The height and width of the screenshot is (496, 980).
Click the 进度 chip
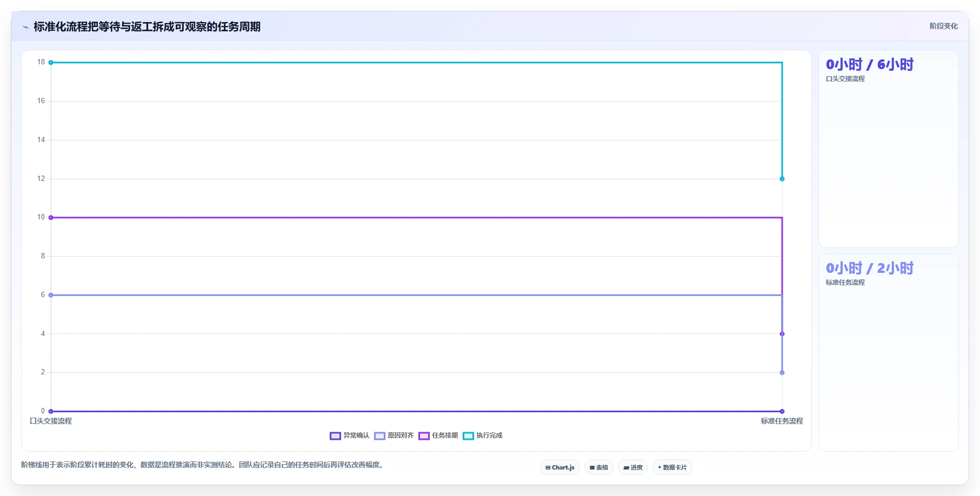[x=633, y=467]
